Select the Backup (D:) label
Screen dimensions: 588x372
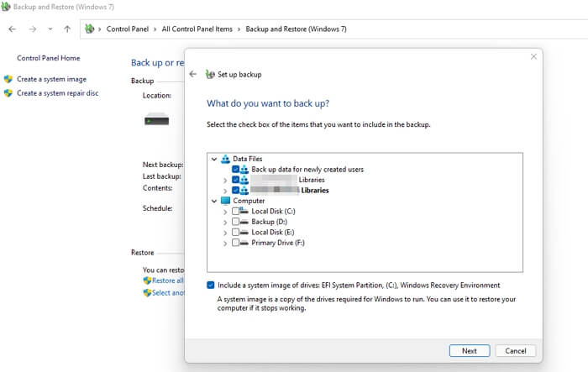(x=270, y=222)
